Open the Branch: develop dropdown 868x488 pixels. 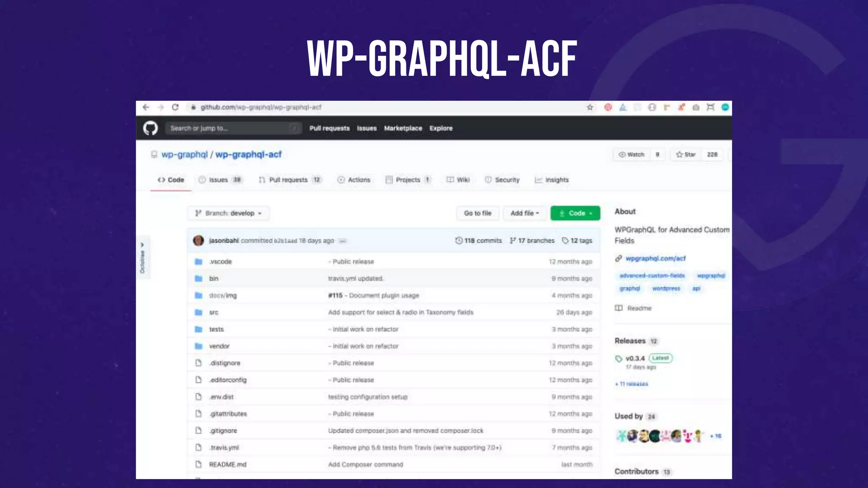pos(228,213)
